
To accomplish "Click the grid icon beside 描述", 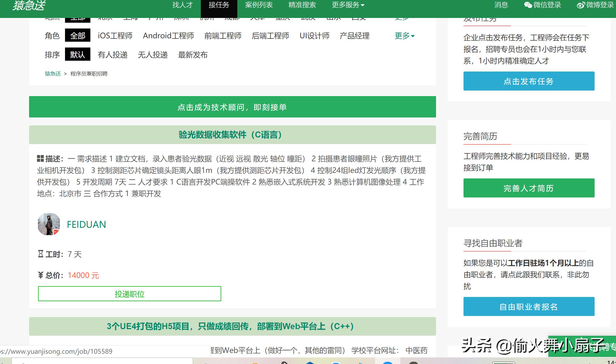I will pos(40,158).
